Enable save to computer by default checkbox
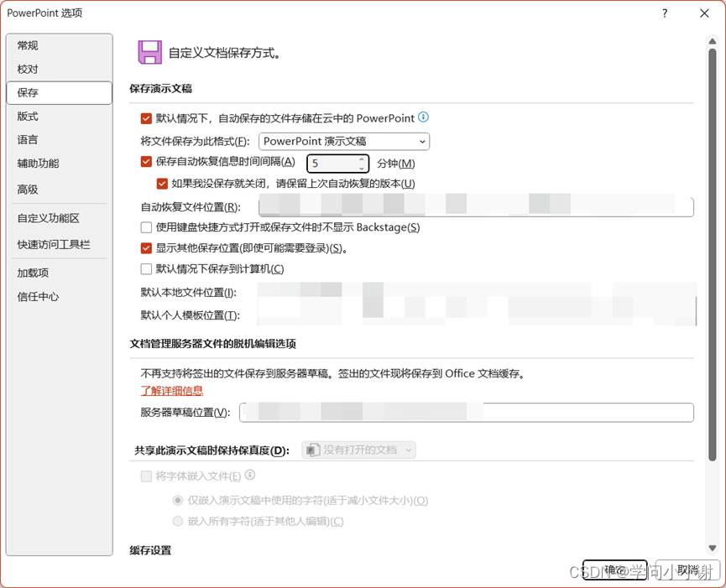This screenshot has width=726, height=588. pos(146,268)
